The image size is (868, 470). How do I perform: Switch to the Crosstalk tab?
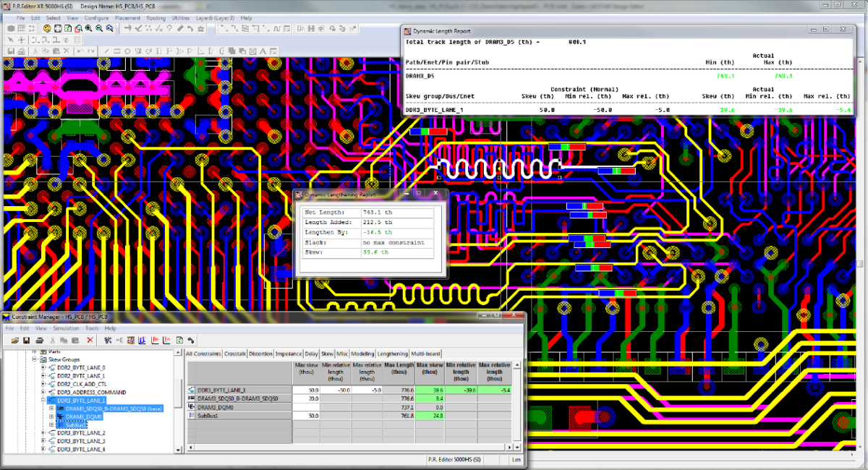(x=234, y=354)
